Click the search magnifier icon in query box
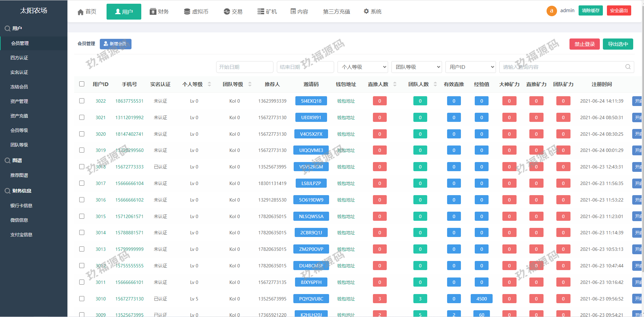This screenshot has width=644, height=317. pos(628,67)
